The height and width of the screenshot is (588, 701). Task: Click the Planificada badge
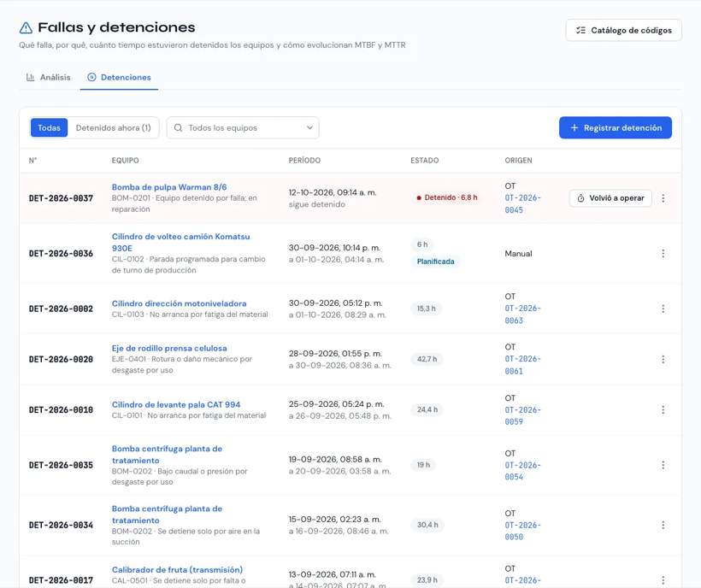(435, 262)
